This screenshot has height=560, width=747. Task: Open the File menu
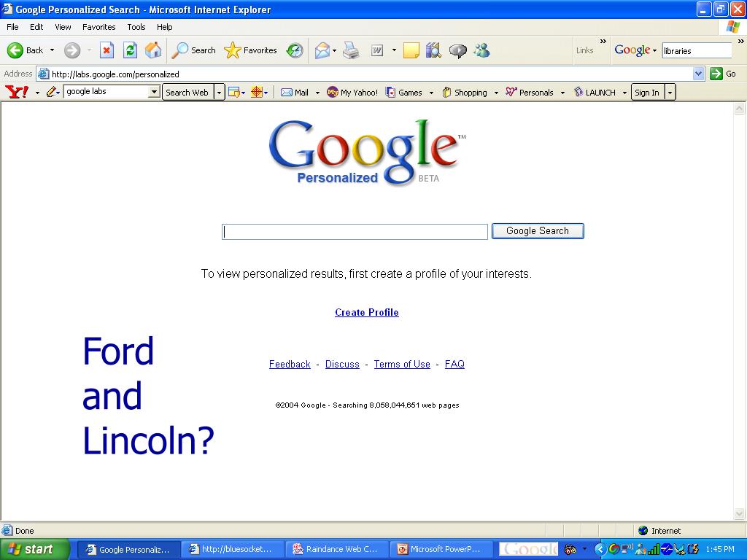pyautogui.click(x=13, y=27)
